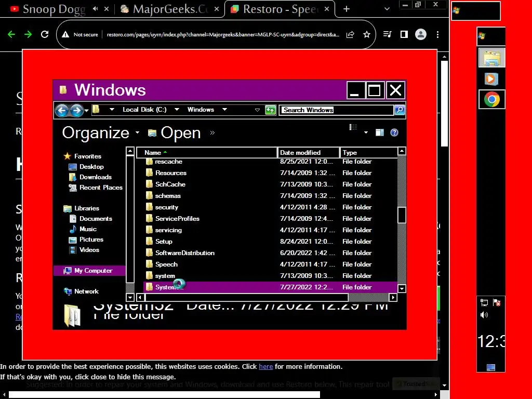Click Local Disk (C:) in address path
The height and width of the screenshot is (399, 532).
pos(144,110)
